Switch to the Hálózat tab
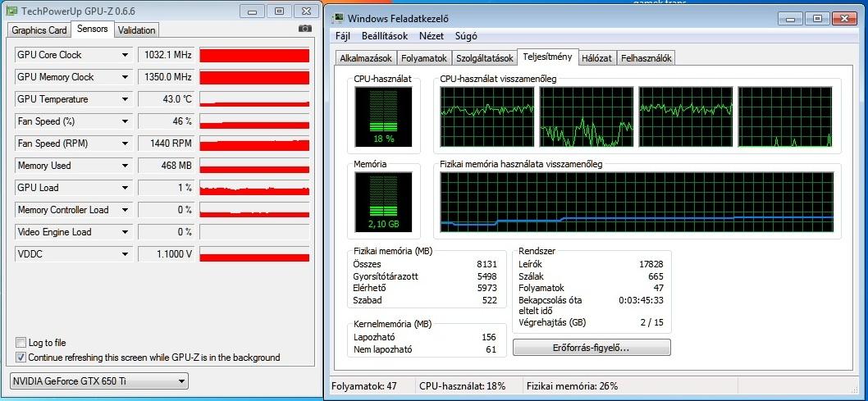The height and width of the screenshot is (401, 868). tap(596, 58)
